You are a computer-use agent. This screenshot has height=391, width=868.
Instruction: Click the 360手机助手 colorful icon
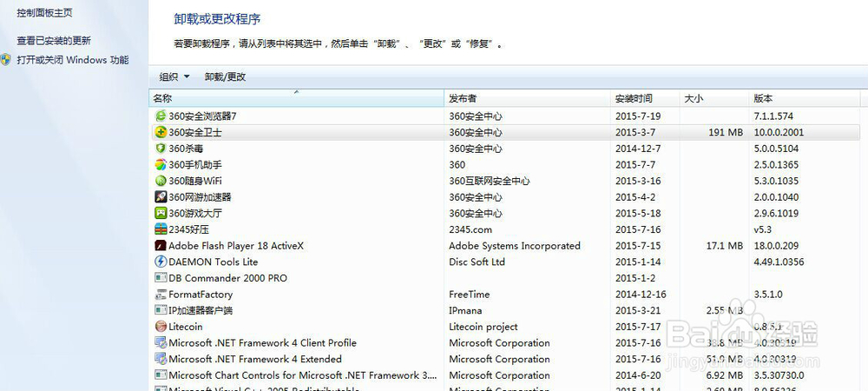point(161,164)
